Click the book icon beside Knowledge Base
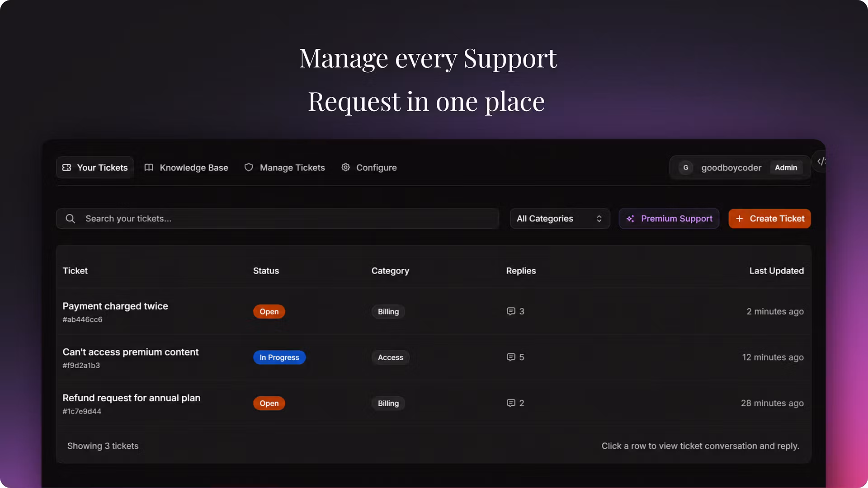Image resolution: width=868 pixels, height=488 pixels. pos(149,168)
